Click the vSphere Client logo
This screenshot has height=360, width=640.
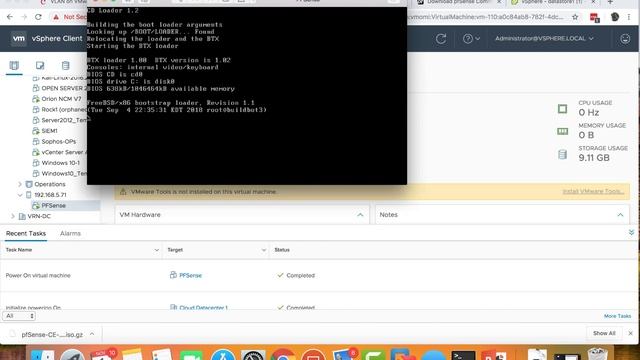tap(19, 39)
